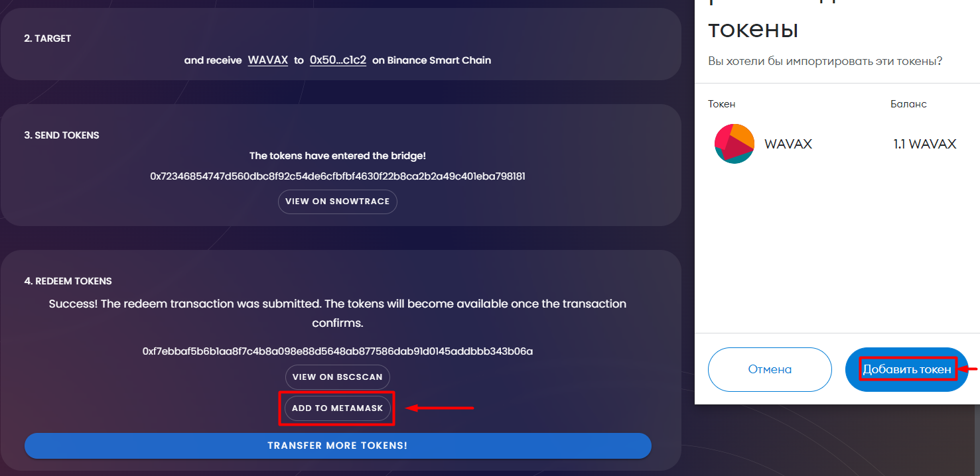Follow the underlined WAVAX link in Target
This screenshot has height=476, width=980.
(x=268, y=60)
